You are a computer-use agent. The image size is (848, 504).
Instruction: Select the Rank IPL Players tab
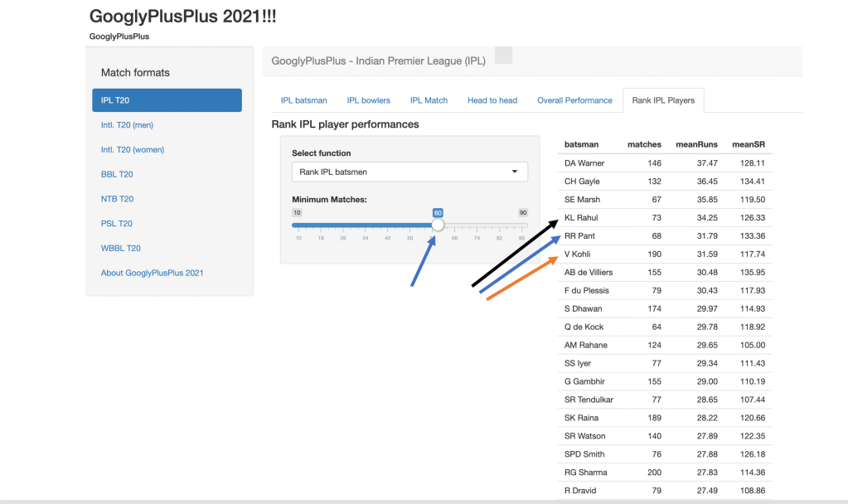point(663,100)
